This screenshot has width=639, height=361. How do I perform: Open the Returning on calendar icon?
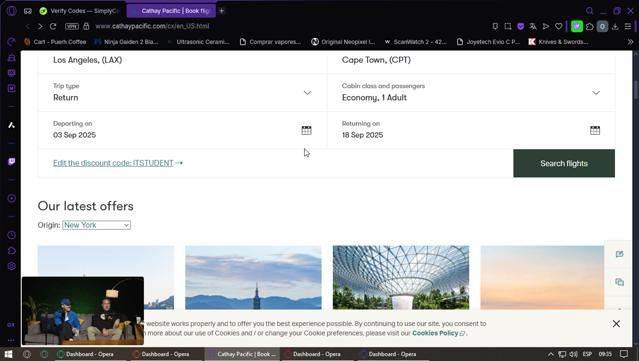pyautogui.click(x=595, y=130)
